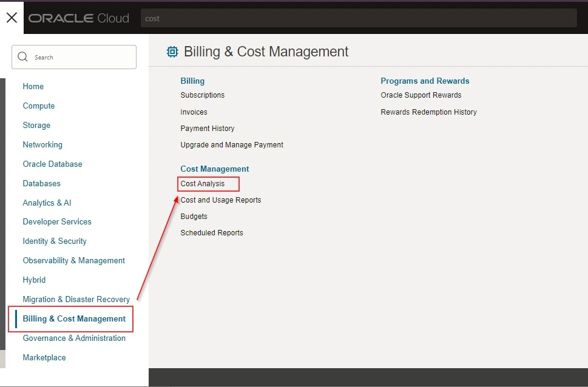The image size is (588, 387).
Task: Open Upgrade and Manage Payment
Action: 232,145
